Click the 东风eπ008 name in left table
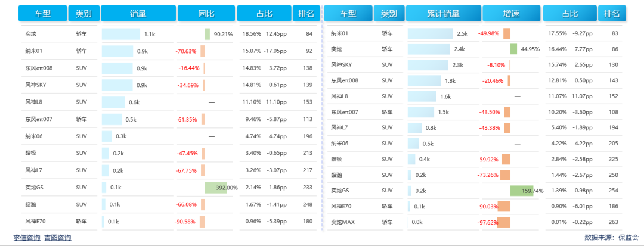 pyautogui.click(x=39, y=68)
